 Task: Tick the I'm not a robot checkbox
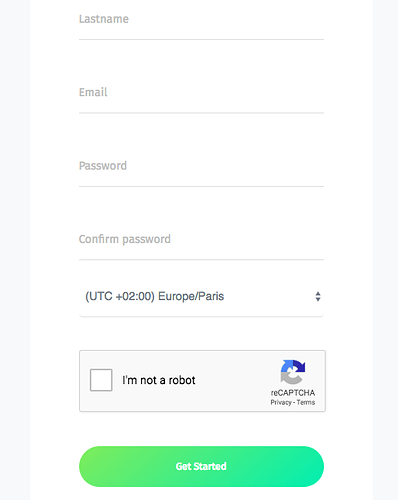101,380
